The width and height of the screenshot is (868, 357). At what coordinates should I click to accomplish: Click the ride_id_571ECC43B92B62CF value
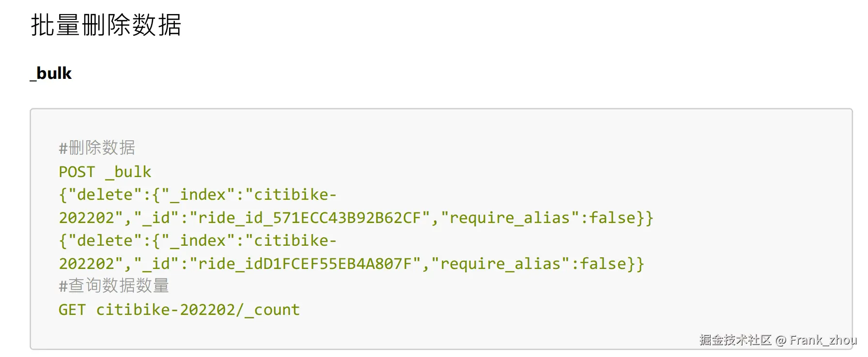(x=310, y=218)
